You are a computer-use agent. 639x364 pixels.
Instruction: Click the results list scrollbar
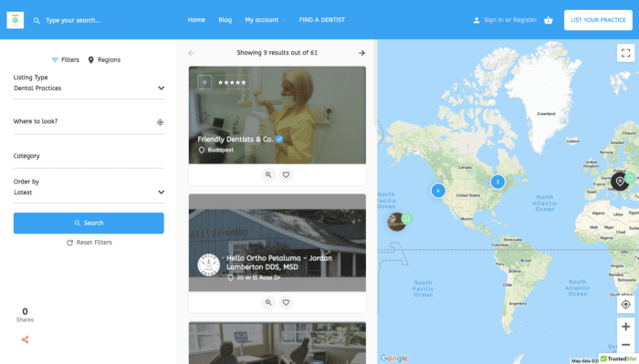[375, 83]
